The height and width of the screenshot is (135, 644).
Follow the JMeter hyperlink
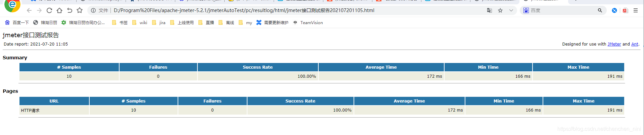pyautogui.click(x=614, y=44)
